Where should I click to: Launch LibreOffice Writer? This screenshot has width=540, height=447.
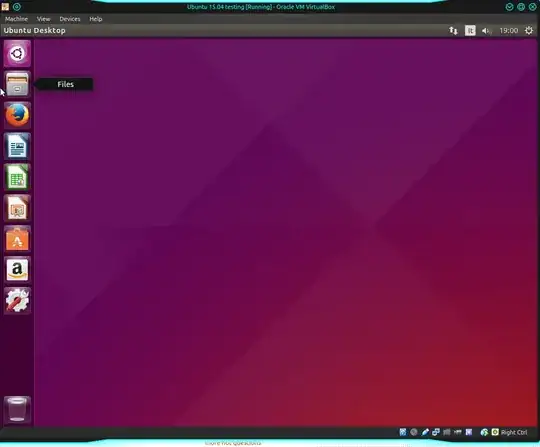tap(17, 146)
